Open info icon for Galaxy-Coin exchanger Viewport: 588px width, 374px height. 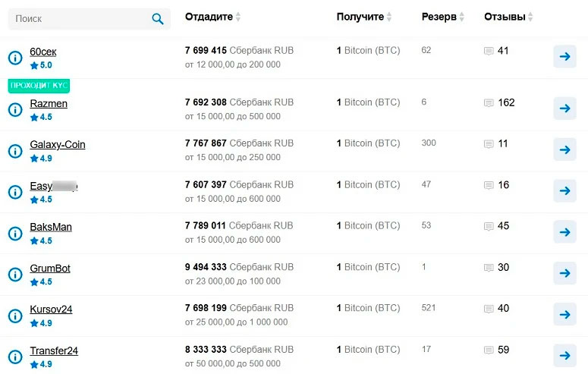coord(14,150)
